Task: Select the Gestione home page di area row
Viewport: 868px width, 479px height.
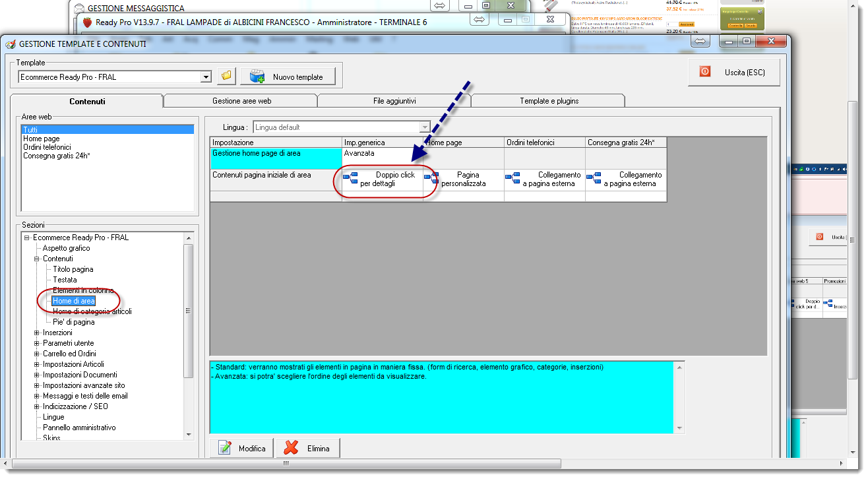Action: [x=276, y=158]
